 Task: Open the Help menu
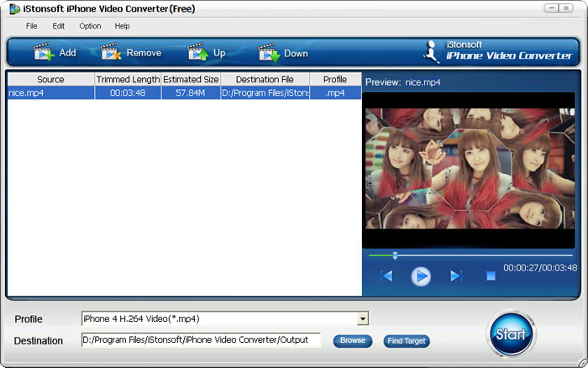[122, 26]
